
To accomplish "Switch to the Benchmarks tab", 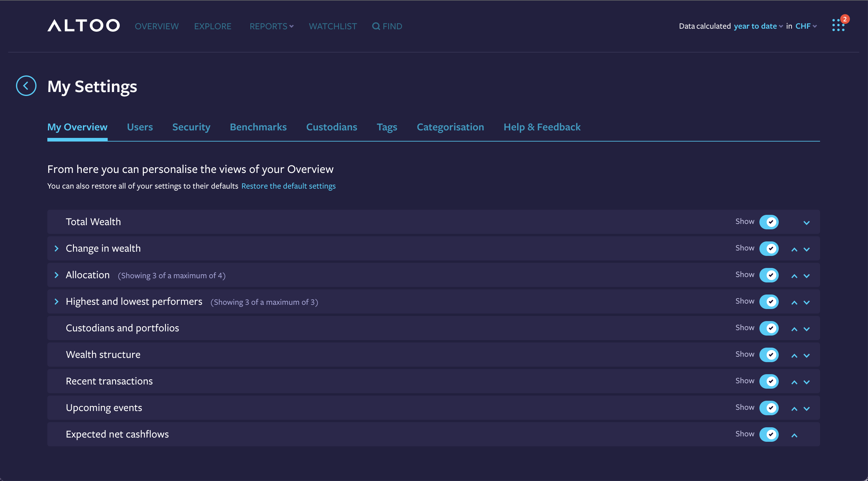I will pos(258,127).
